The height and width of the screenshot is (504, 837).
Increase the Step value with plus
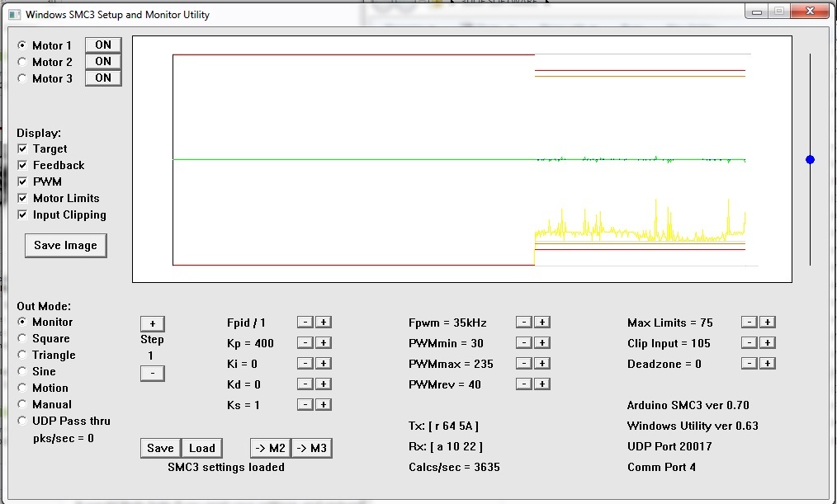(153, 323)
